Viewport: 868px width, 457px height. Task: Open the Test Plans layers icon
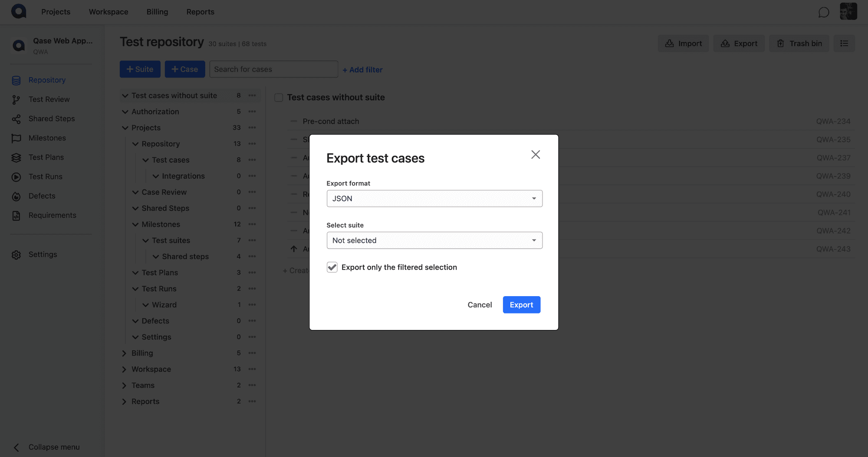(x=16, y=158)
